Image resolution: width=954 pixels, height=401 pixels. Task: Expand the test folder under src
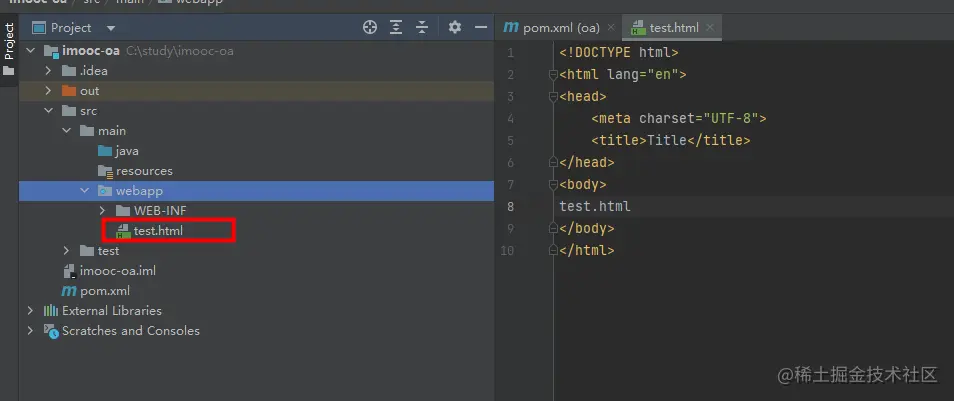(x=67, y=251)
